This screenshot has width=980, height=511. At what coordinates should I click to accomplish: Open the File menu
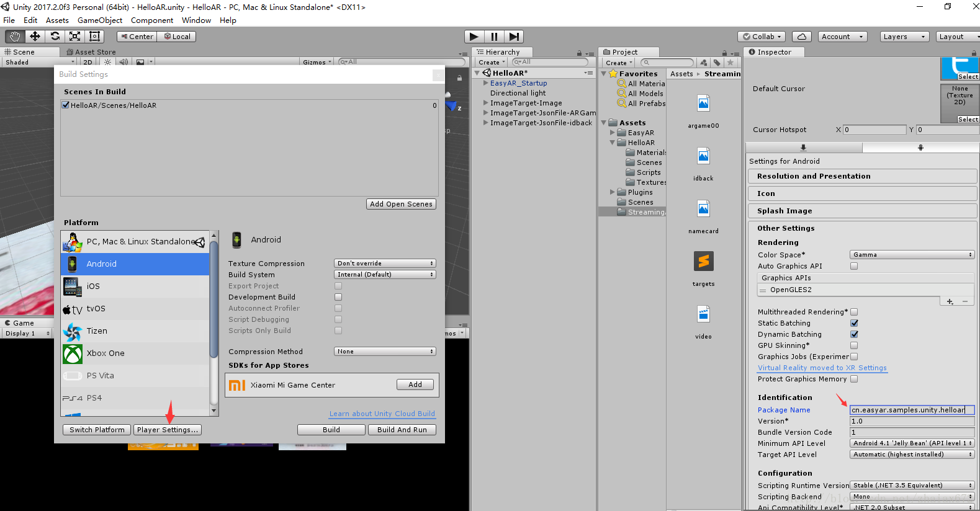click(9, 20)
